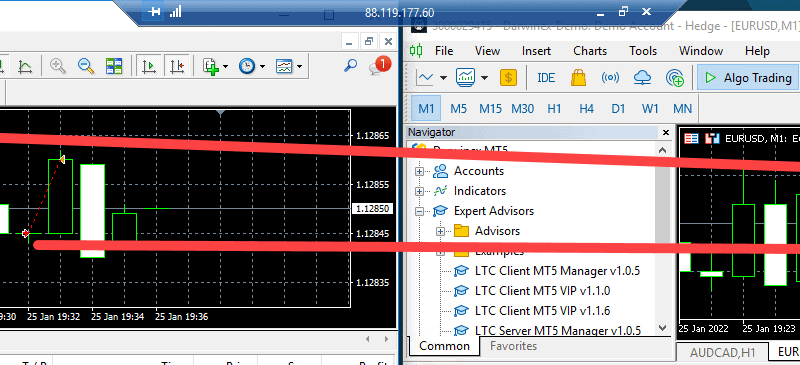800x365 pixels.
Task: Open the Tools menu
Action: coord(643,51)
